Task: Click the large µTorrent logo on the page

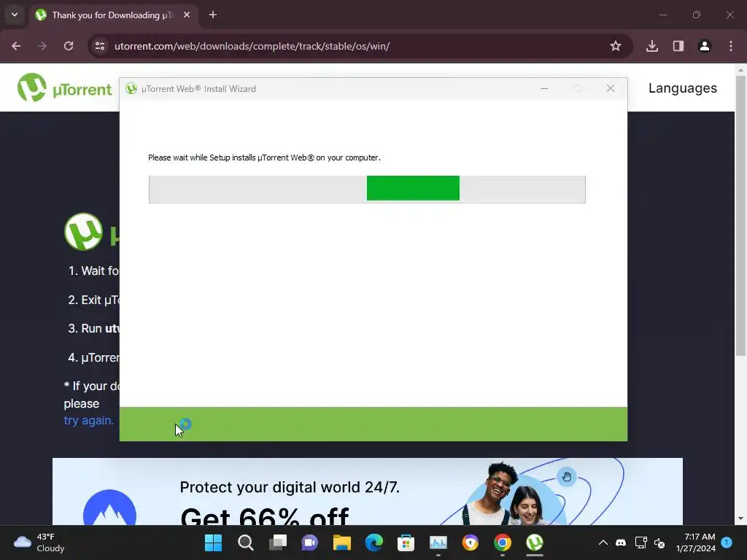Action: click(83, 231)
